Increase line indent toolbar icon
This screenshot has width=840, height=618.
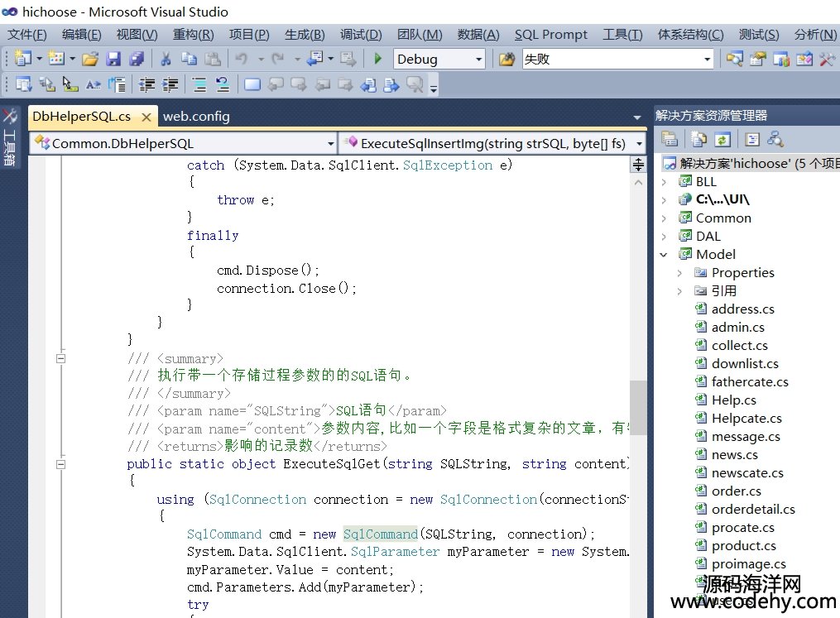pos(170,84)
